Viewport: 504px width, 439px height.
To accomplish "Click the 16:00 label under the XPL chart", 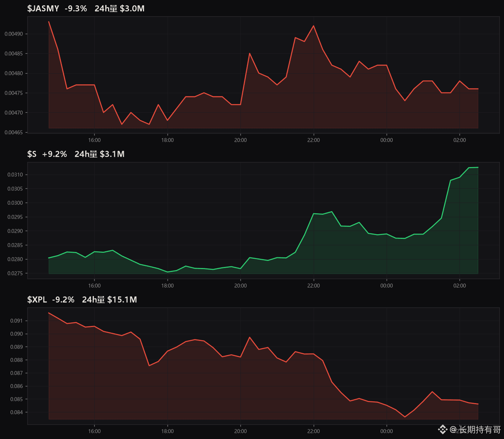I will (94, 431).
